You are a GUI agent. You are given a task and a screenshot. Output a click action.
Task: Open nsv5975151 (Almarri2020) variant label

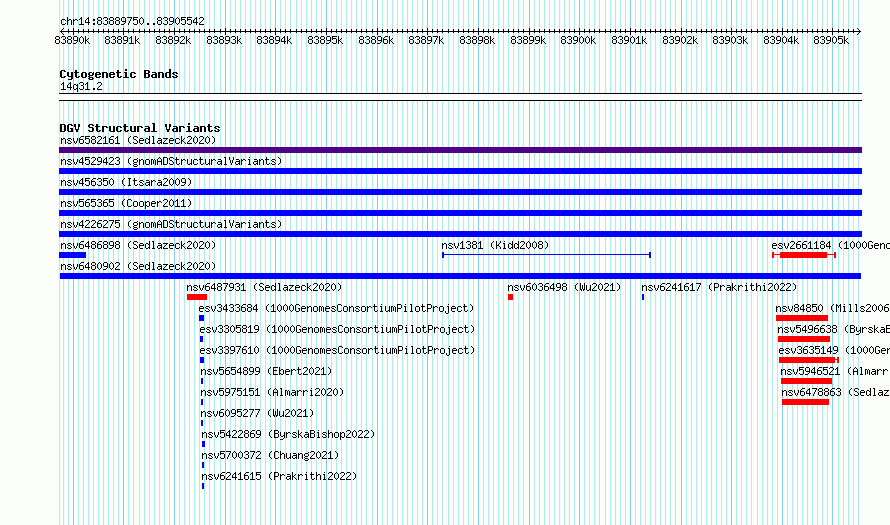[272, 392]
